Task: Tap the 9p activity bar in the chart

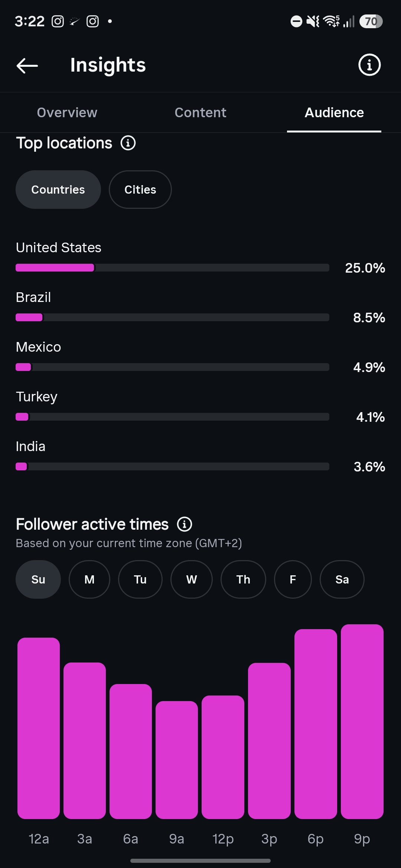Action: (362, 721)
